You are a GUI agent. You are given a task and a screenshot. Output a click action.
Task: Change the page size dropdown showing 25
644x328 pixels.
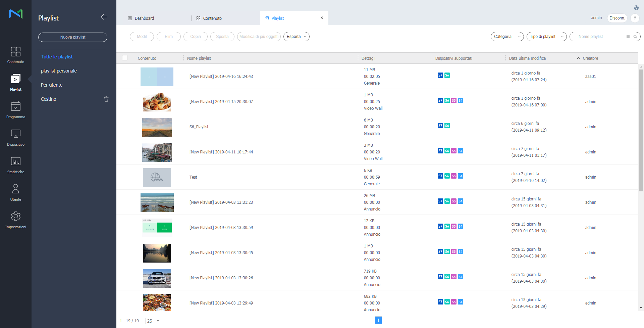[x=153, y=321]
